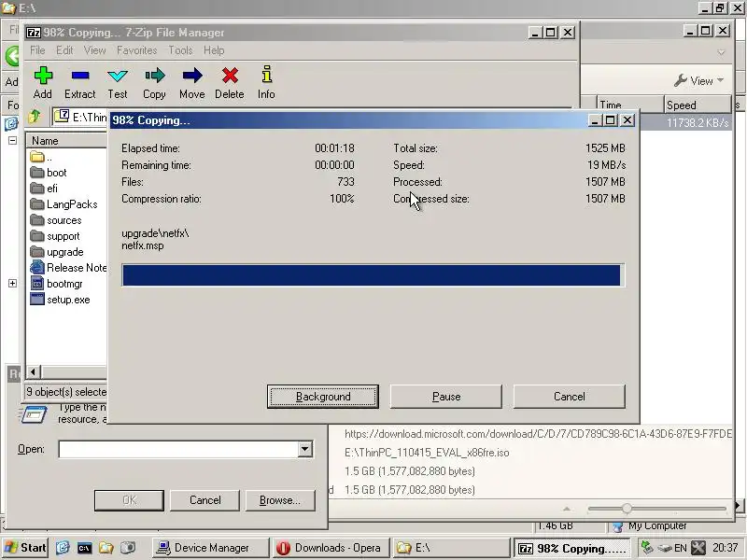
Task: Select the support folder
Action: click(55, 236)
